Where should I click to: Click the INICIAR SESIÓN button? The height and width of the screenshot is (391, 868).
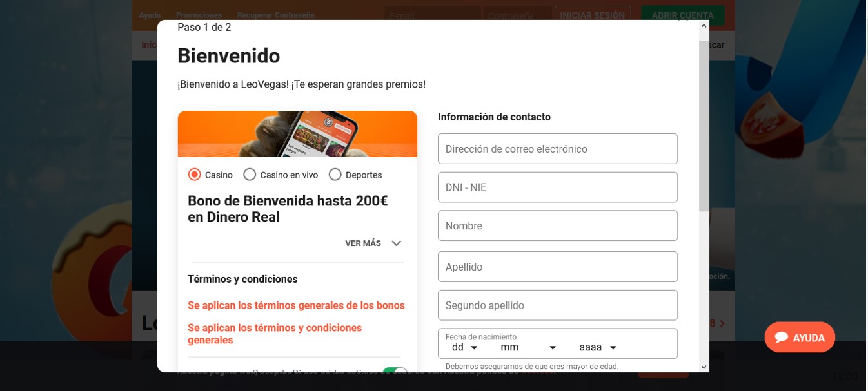[593, 15]
